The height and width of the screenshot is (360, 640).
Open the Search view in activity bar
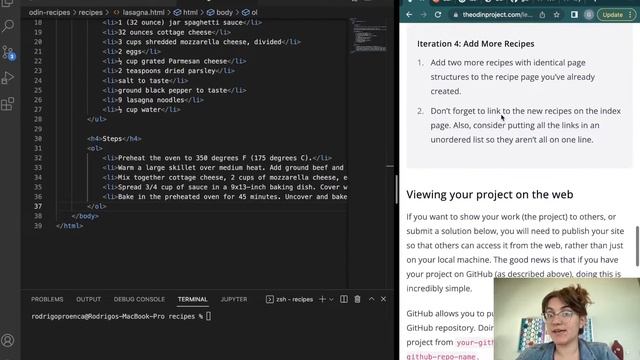pyautogui.click(x=8, y=26)
